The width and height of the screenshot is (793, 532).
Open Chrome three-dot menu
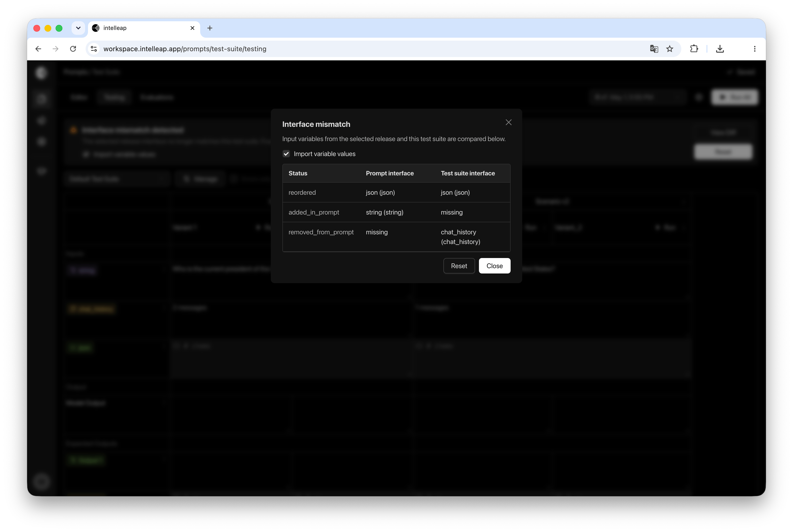click(754, 49)
